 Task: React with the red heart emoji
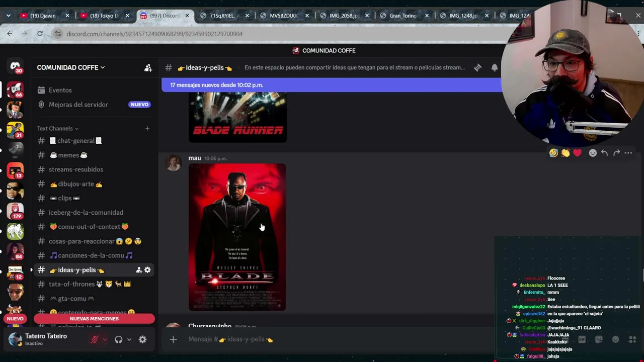(577, 153)
